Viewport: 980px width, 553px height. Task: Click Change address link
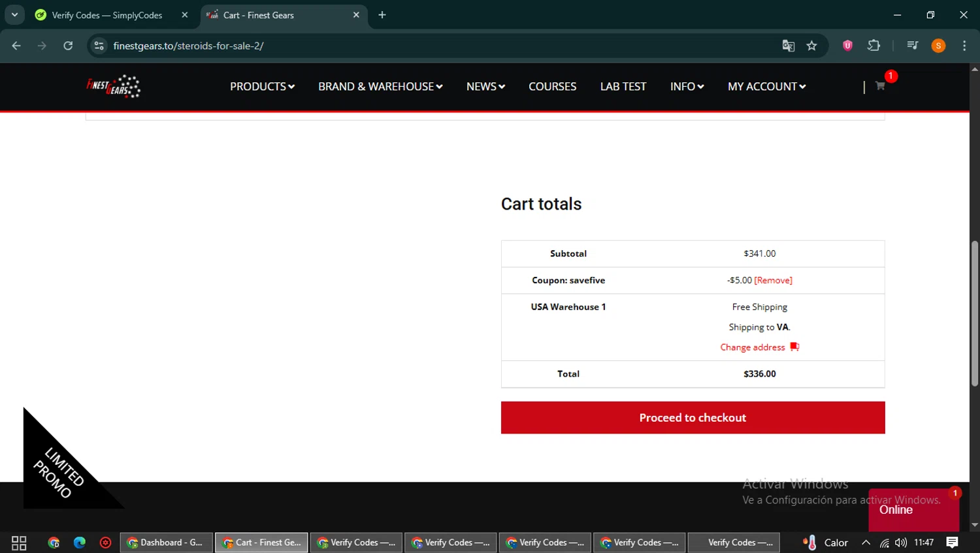click(753, 347)
